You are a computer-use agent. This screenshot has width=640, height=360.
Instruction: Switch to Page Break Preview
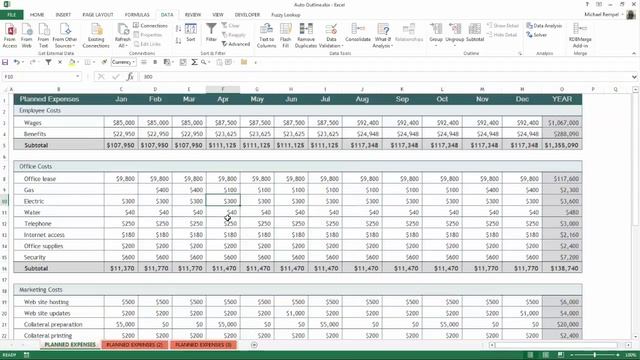point(561,355)
